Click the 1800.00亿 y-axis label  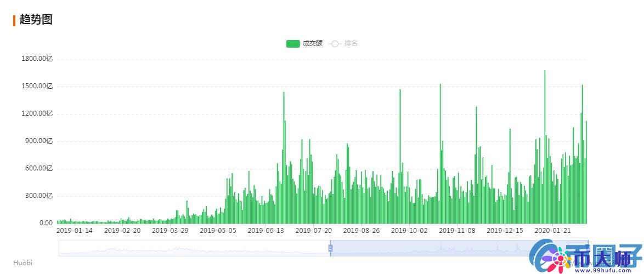37,59
